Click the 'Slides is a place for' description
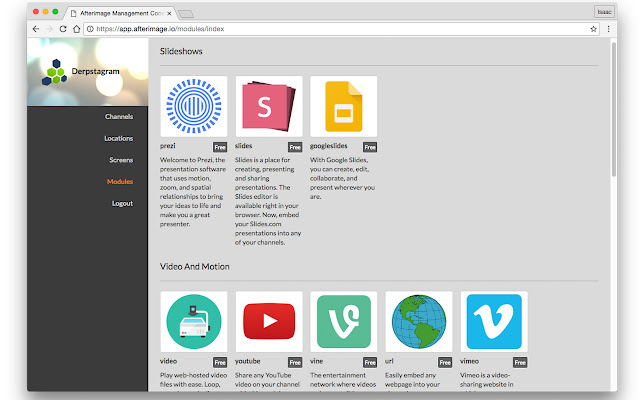Viewport: 640px width, 400px height. (268, 201)
